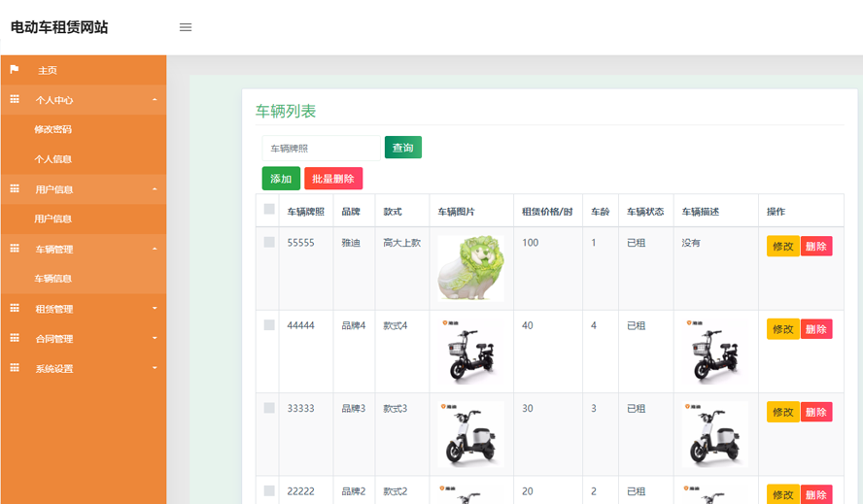This screenshot has width=863, height=504.
Task: Check the row checkbox for plate 55555
Action: 269,242
